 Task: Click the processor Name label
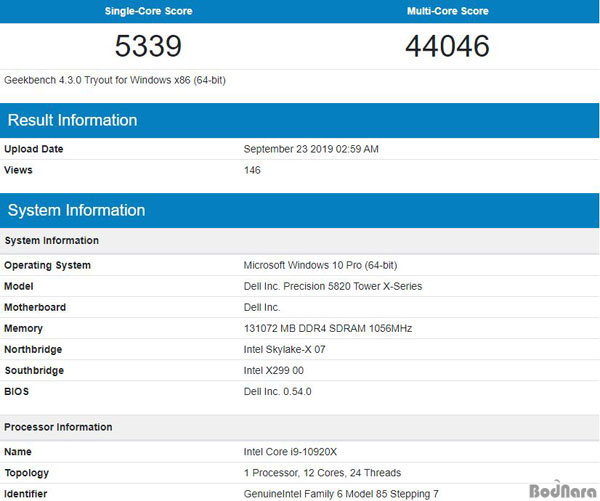tap(18, 452)
